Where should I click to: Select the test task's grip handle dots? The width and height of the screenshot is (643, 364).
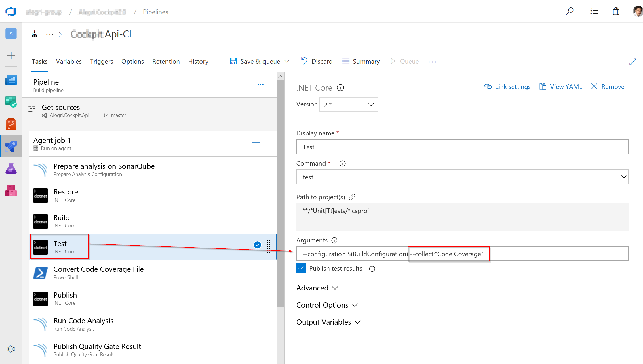click(x=268, y=246)
